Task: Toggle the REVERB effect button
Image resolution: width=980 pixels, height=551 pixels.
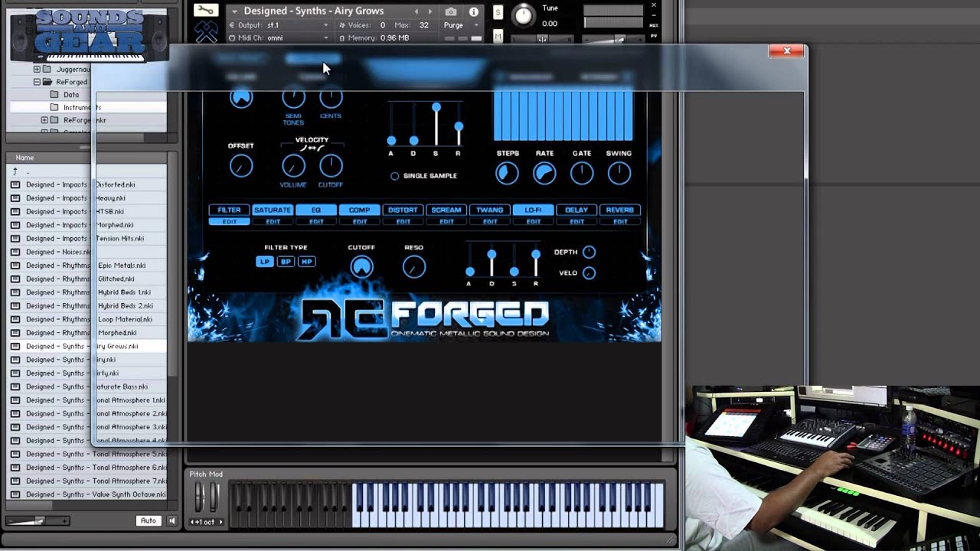Action: [x=620, y=210]
